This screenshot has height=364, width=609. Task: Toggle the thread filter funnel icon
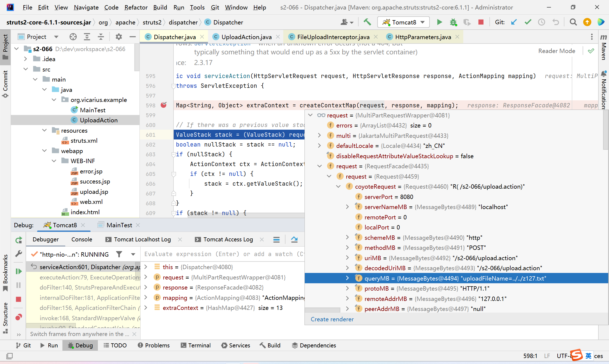click(119, 254)
